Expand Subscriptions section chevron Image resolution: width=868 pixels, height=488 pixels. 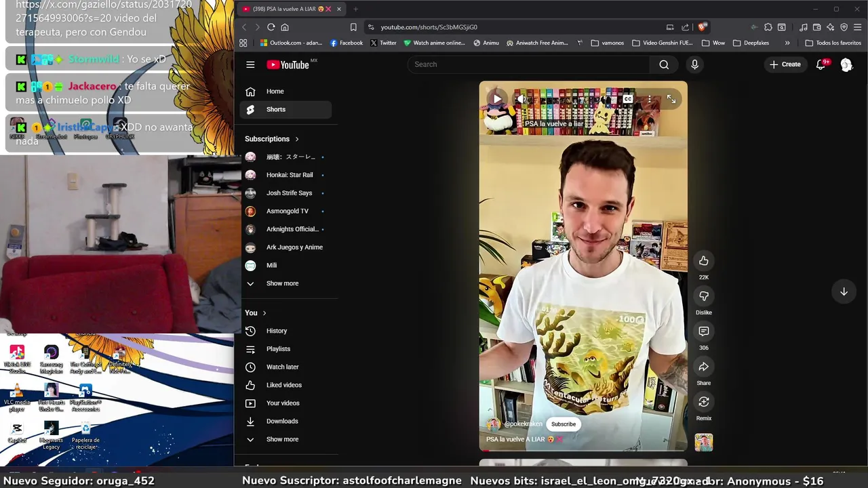click(296, 139)
